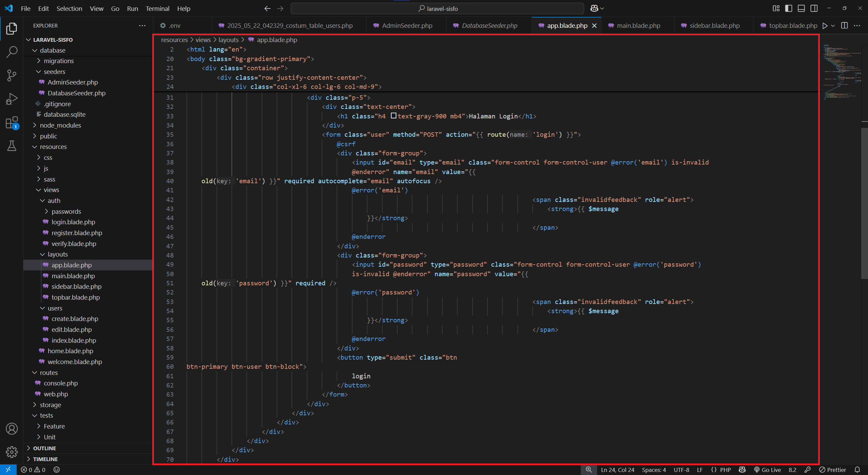Click Go Live in status bar
This screenshot has height=475, width=868.
767,470
